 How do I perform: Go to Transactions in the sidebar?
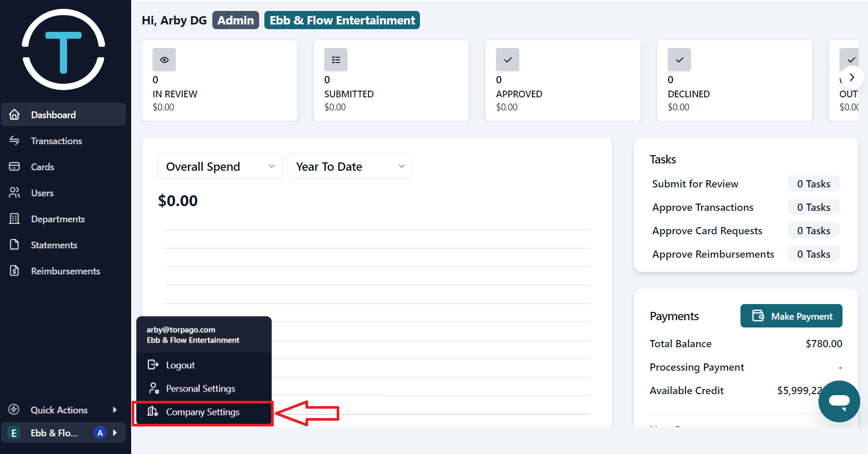click(x=56, y=141)
